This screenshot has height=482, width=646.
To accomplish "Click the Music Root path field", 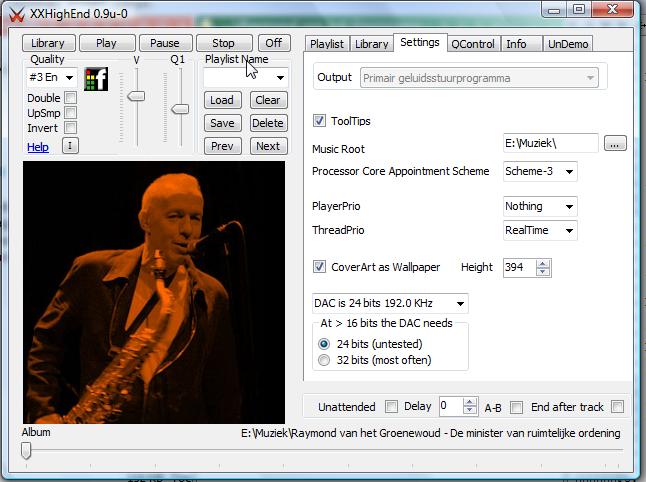I will pos(550,143).
